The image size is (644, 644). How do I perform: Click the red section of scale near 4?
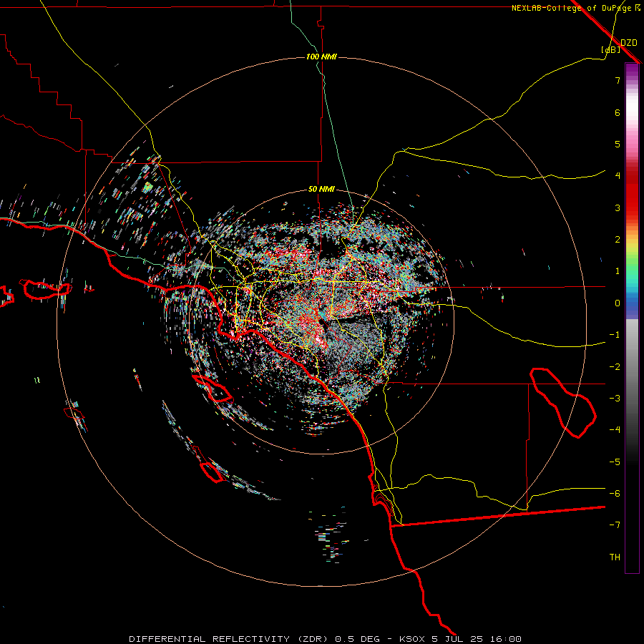(632, 176)
